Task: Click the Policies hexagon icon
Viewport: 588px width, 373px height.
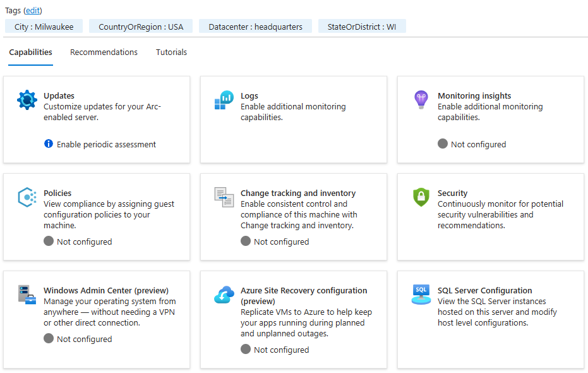Action: pyautogui.click(x=27, y=197)
